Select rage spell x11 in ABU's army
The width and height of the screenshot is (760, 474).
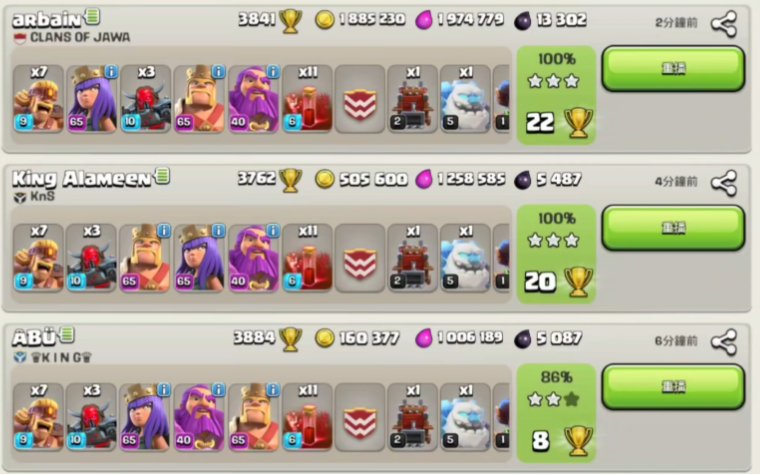click(x=307, y=416)
